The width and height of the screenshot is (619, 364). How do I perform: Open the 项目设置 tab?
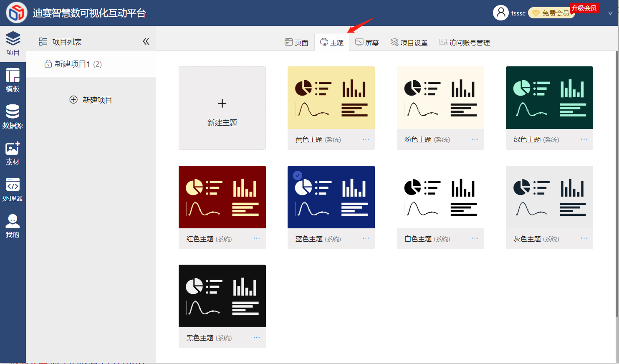(409, 42)
